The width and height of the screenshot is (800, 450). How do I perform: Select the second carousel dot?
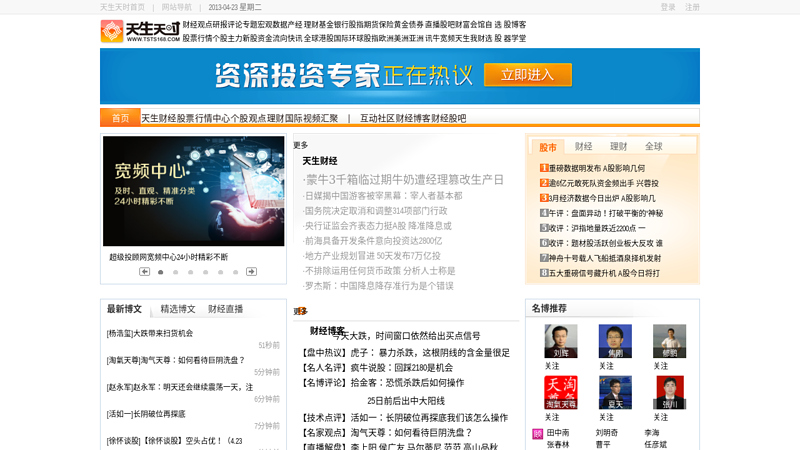[x=176, y=272]
